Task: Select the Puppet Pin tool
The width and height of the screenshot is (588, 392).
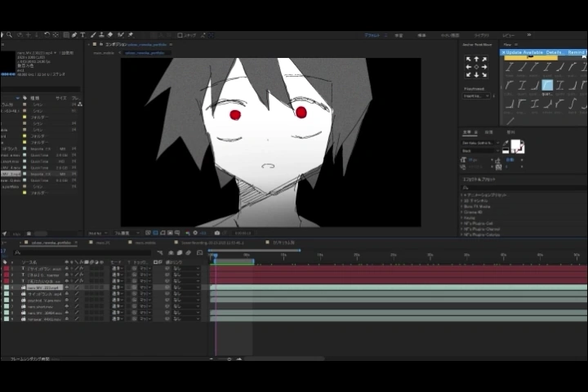Action: tap(131, 35)
